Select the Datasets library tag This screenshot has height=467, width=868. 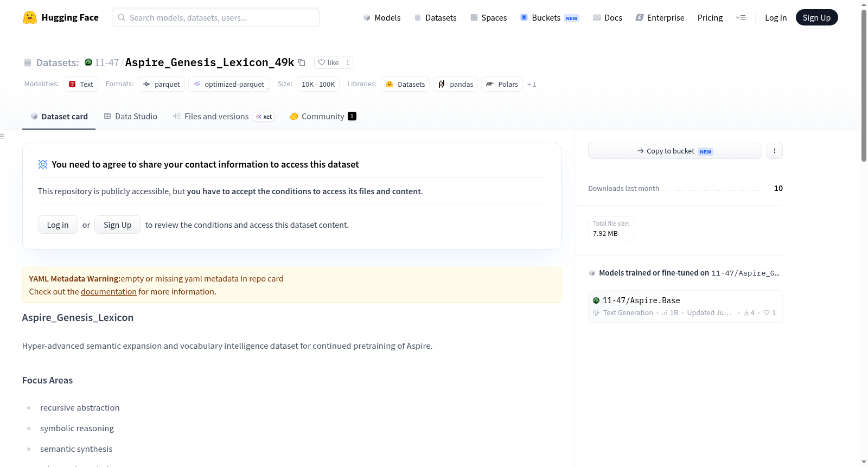(405, 84)
